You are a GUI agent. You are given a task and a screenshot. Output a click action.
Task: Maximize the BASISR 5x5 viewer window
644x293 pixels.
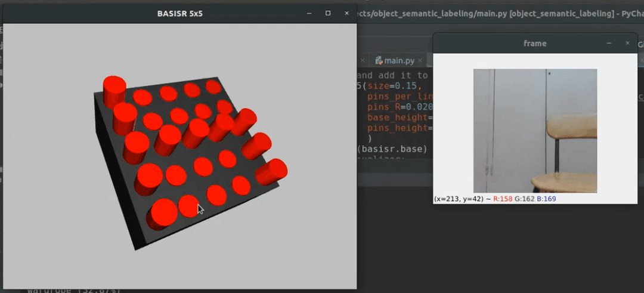click(x=328, y=13)
